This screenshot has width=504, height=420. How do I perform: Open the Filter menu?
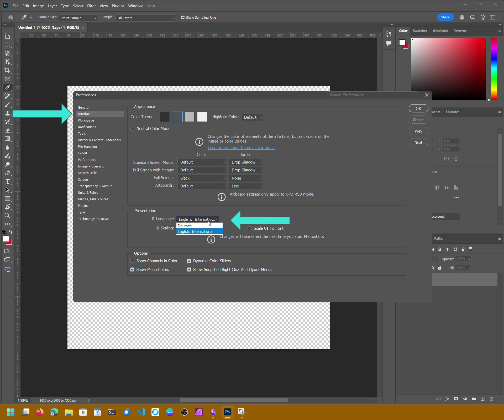point(91,6)
